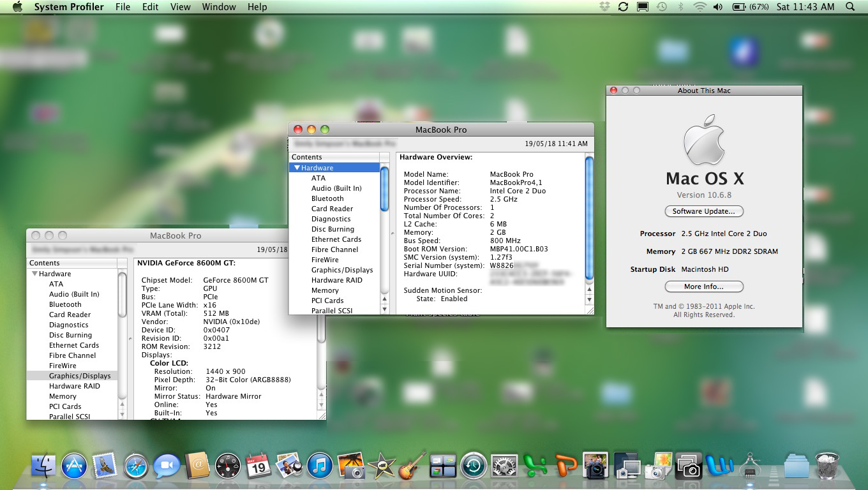The height and width of the screenshot is (490, 868).
Task: Click the hardware overview vertical scrollbar
Action: (589, 217)
